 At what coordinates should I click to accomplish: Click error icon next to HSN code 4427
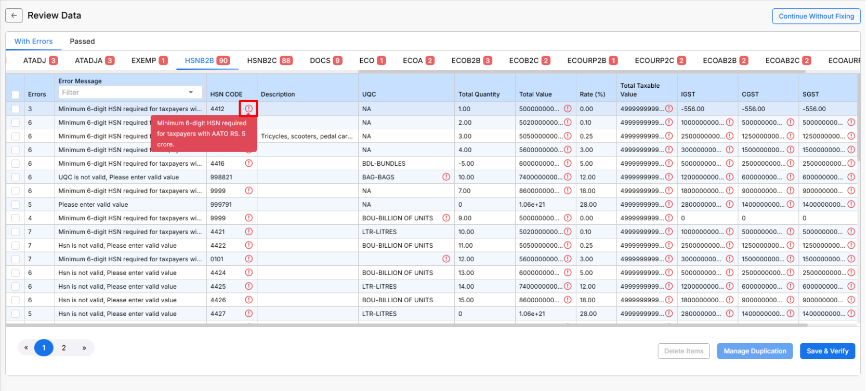tap(248, 314)
